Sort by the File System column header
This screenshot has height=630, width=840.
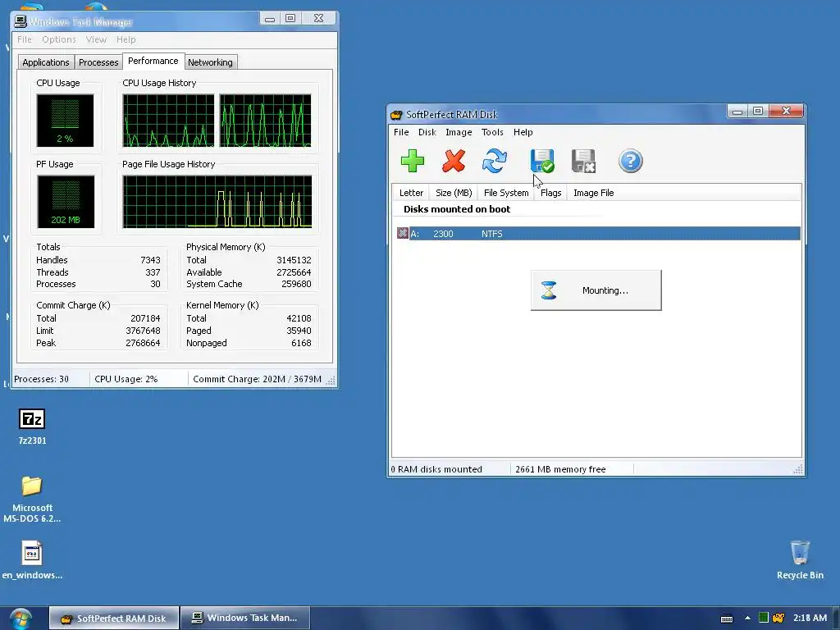pyautogui.click(x=505, y=193)
